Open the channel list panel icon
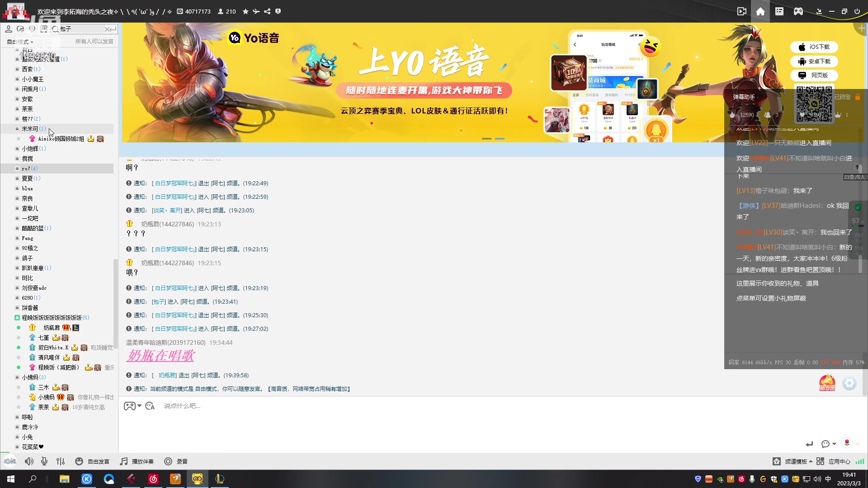Viewport: 868px width, 488px height. [x=779, y=11]
